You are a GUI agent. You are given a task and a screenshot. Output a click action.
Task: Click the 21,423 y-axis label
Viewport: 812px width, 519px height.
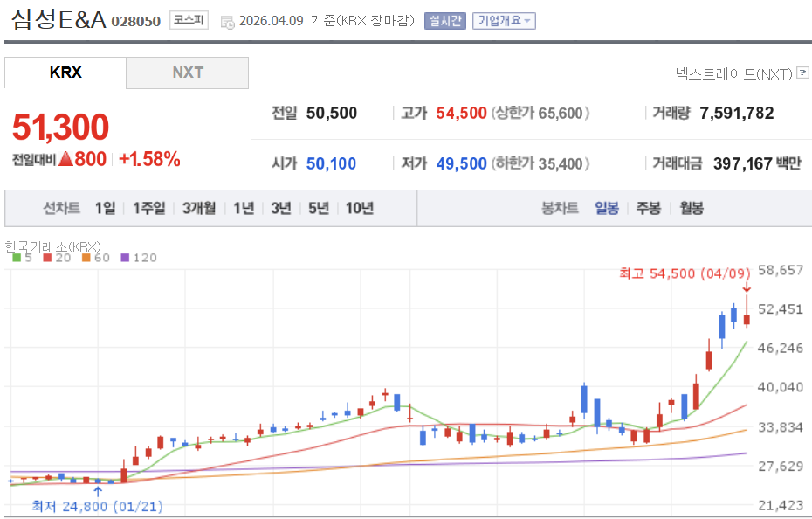pyautogui.click(x=781, y=505)
